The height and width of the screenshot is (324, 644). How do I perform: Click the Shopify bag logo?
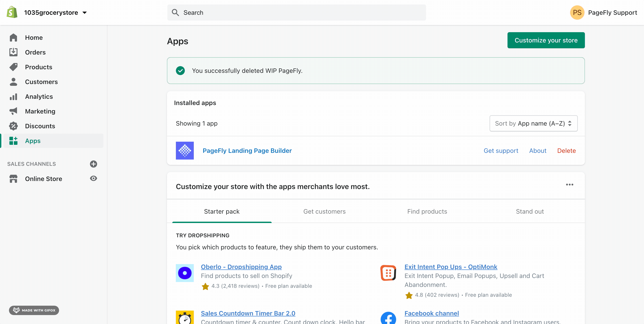(12, 12)
